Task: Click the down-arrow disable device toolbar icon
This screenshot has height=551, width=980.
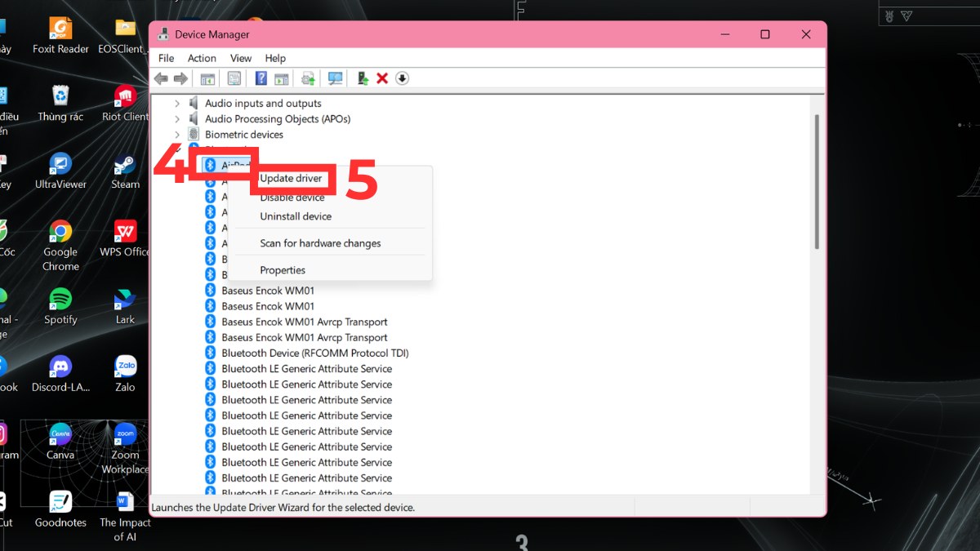Action: tap(402, 78)
